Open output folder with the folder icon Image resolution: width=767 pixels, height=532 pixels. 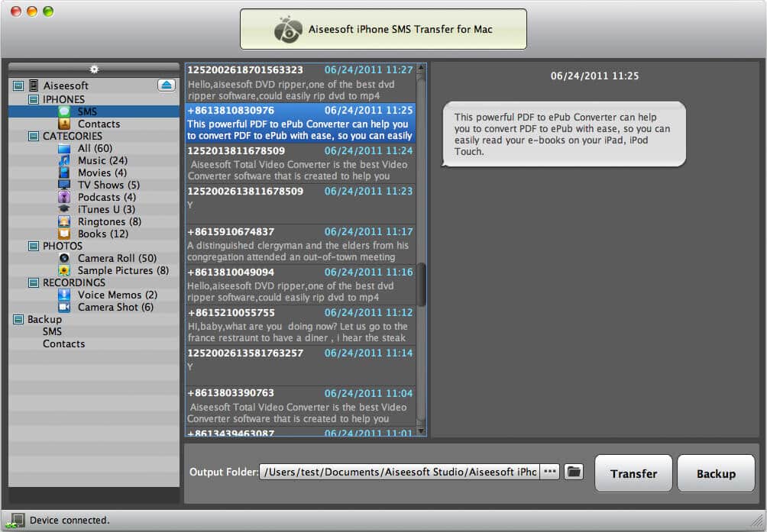[573, 472]
